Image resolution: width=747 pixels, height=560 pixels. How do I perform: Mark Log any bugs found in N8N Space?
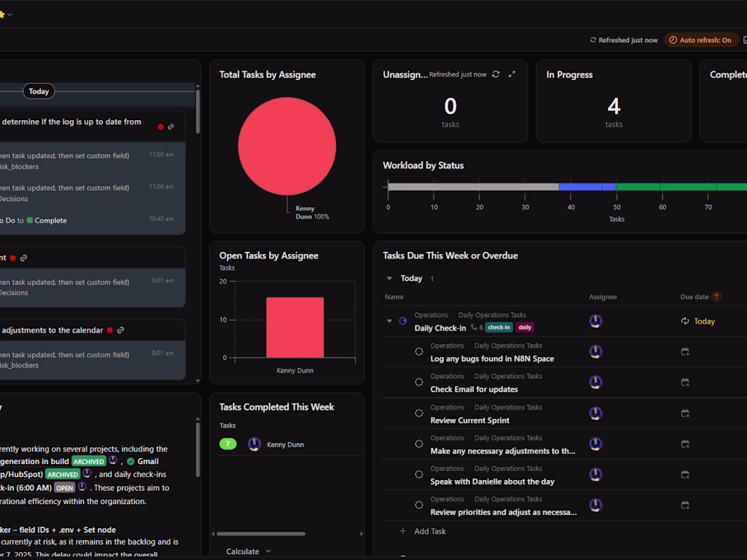(419, 352)
